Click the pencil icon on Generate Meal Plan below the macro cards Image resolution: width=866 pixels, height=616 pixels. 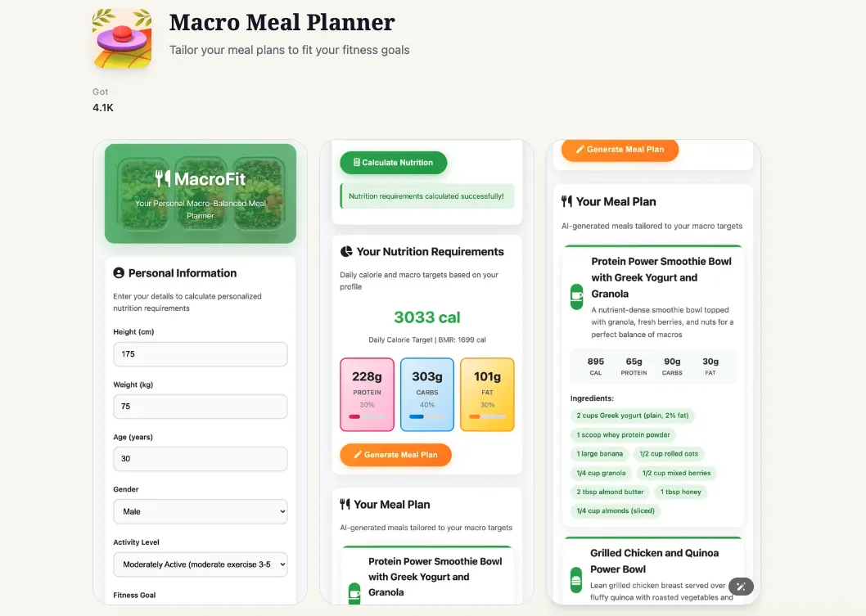click(358, 455)
